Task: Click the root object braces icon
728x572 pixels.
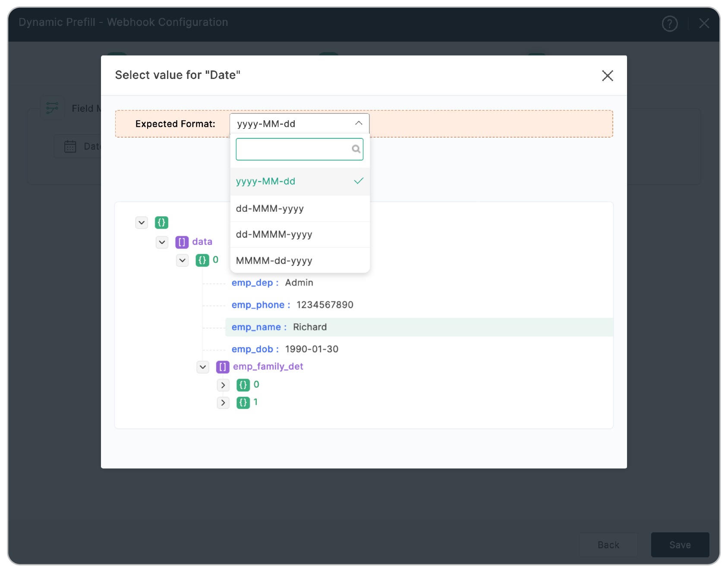Action: coord(161,223)
